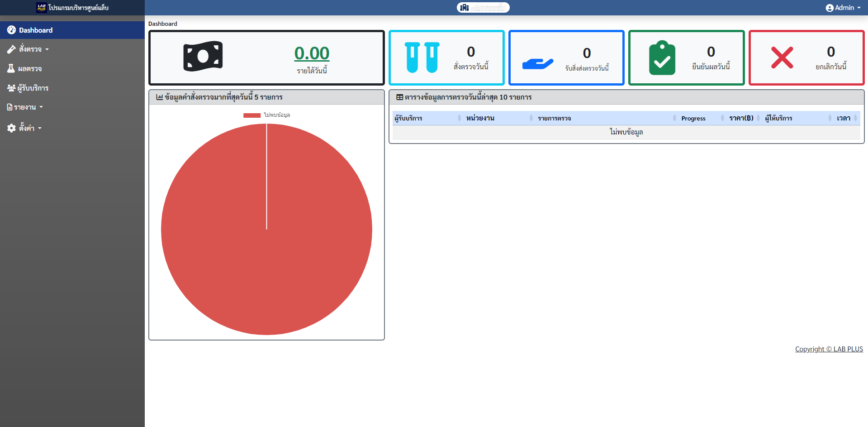Click the Copyright © LAB PLUS link
The width and height of the screenshot is (868, 427).
(x=829, y=349)
